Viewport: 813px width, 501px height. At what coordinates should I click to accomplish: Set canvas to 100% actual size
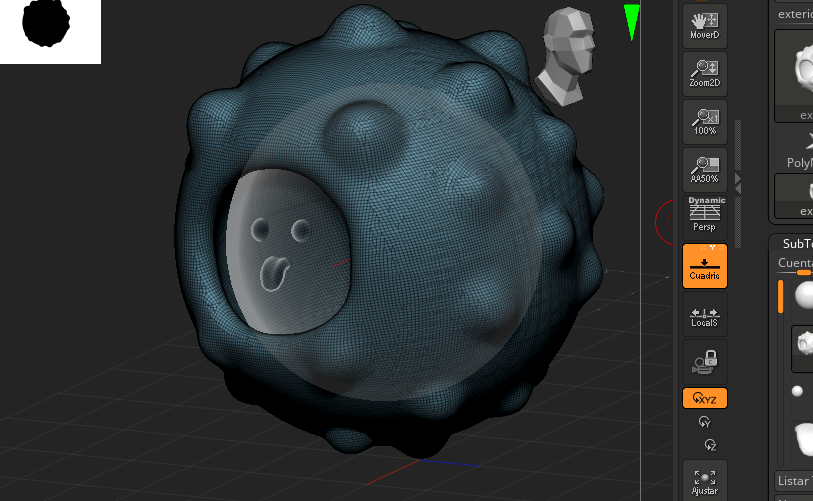[705, 122]
